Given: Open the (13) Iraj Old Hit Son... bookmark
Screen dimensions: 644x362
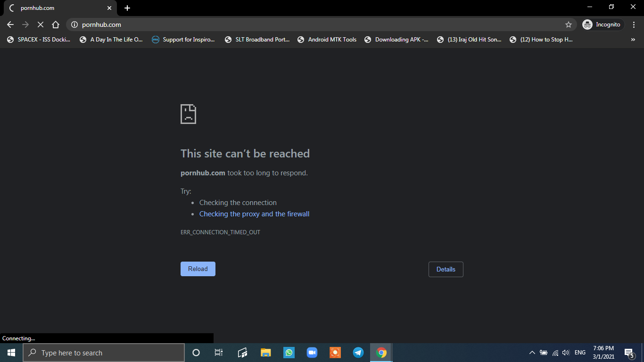Looking at the screenshot, I should tap(469, 40).
